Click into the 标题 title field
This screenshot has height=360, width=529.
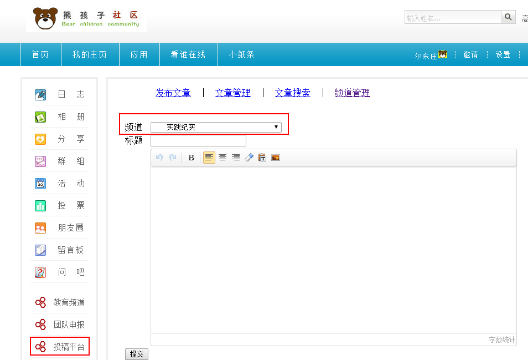tap(198, 141)
